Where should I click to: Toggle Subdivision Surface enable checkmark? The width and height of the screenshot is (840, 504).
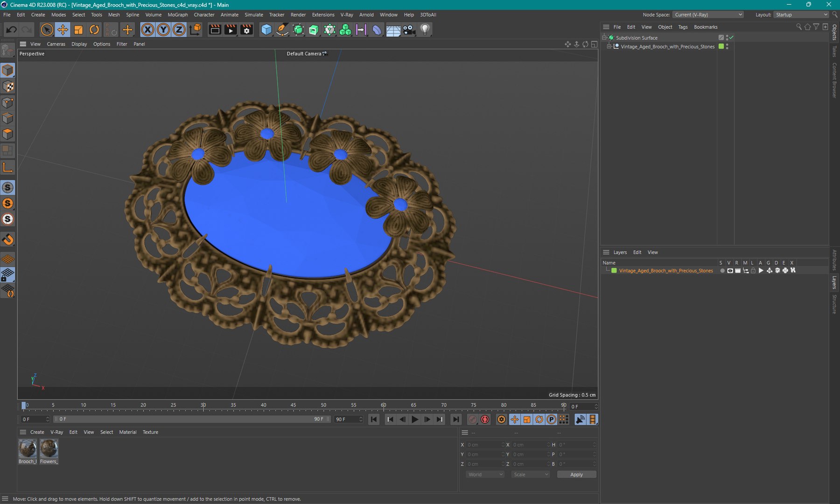tap(731, 37)
